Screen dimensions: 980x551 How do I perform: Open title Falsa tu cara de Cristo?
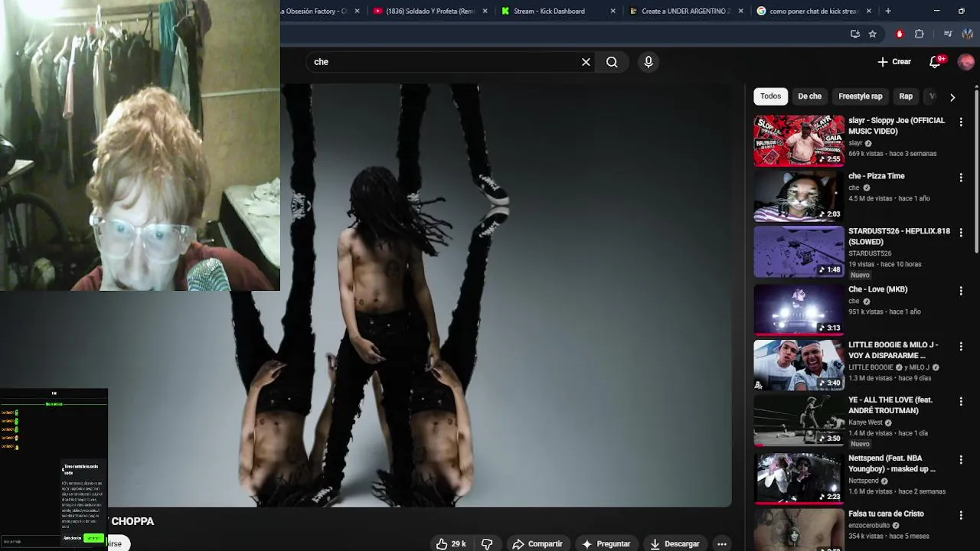click(x=886, y=514)
